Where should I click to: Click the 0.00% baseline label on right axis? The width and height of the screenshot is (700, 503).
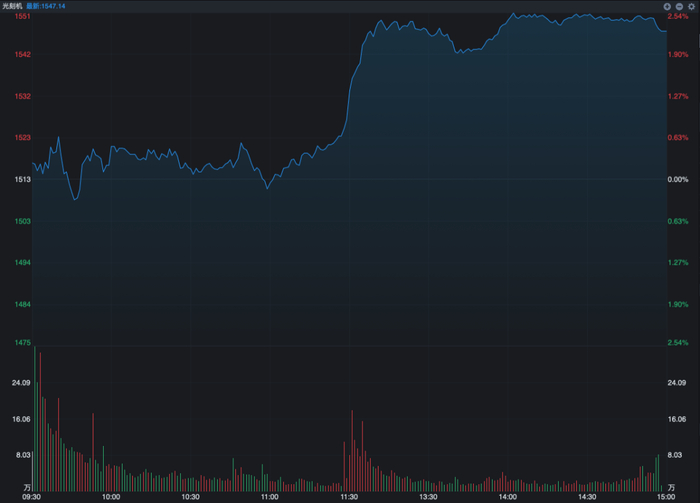pos(678,179)
